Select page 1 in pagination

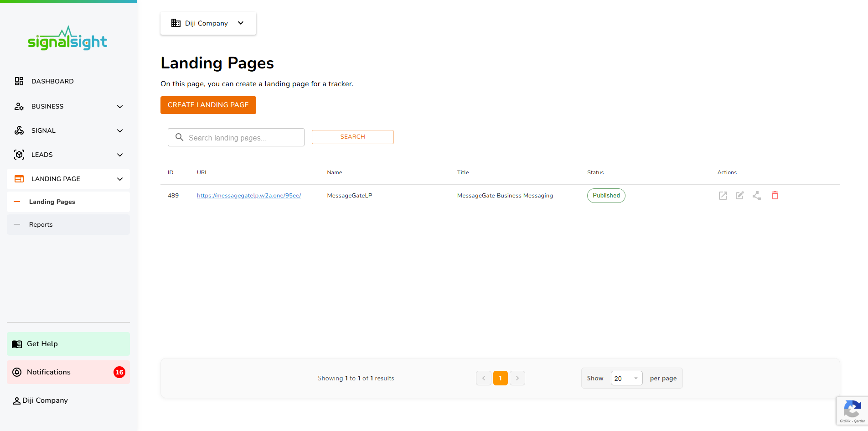(x=500, y=378)
